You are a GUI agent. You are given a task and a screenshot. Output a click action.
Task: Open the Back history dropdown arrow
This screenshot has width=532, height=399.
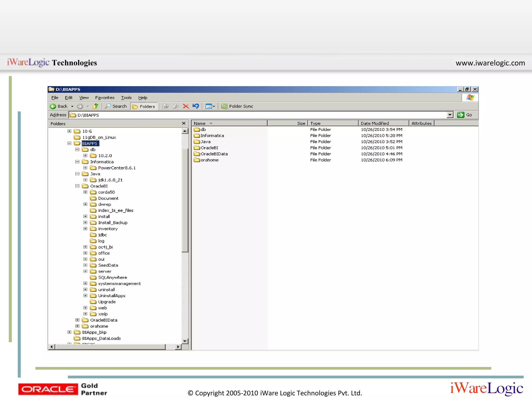click(x=72, y=106)
